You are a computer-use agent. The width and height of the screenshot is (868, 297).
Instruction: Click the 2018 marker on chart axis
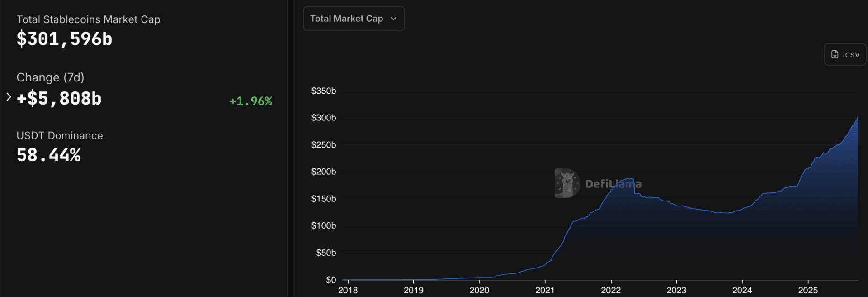pyautogui.click(x=348, y=290)
